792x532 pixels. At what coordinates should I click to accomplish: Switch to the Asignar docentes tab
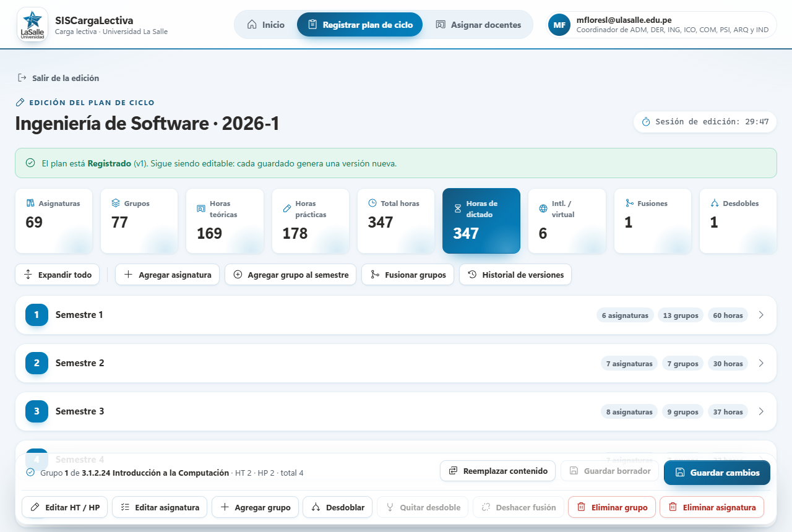coord(478,25)
